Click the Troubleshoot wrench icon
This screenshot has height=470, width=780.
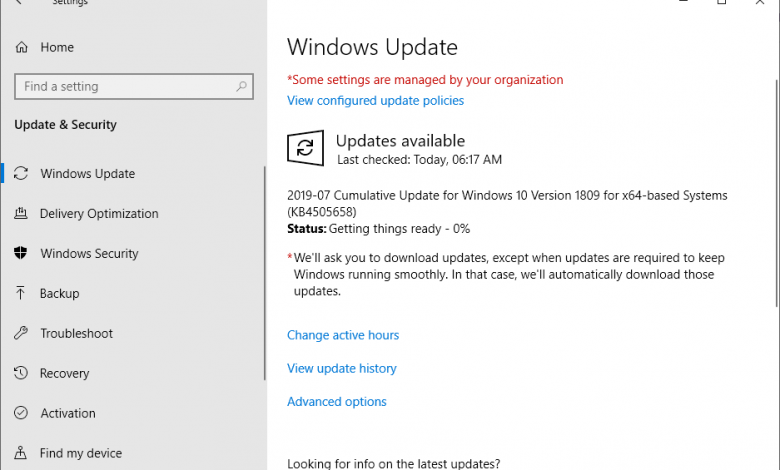[x=21, y=333]
